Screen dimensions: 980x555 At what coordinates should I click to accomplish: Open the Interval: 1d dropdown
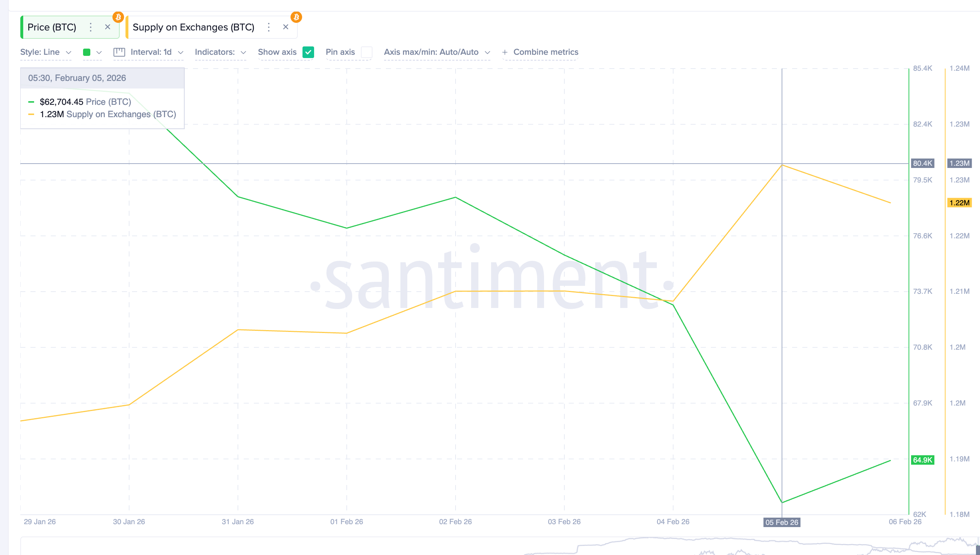(156, 52)
